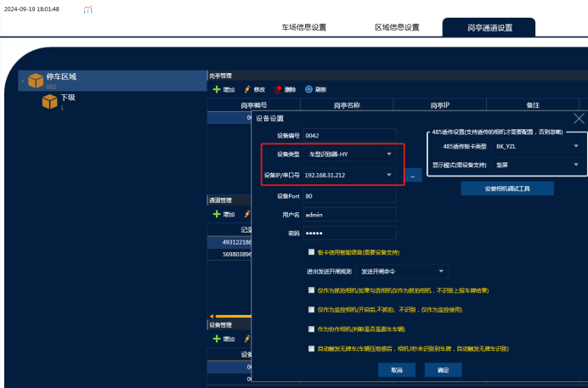Switch to the 车场信息设置 tab
The width and height of the screenshot is (588, 388).
pyautogui.click(x=303, y=27)
